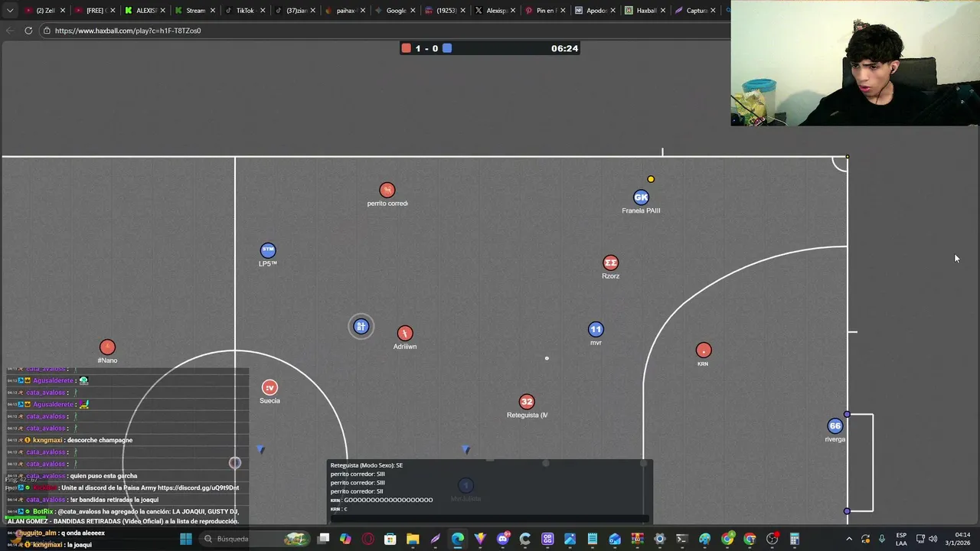Click the browser back arrow

(10, 31)
